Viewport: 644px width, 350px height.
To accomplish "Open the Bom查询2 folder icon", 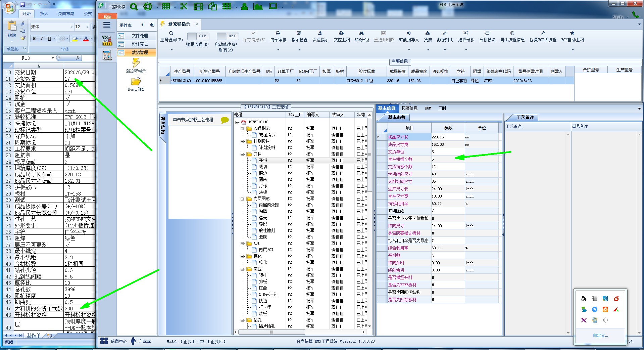I will tap(136, 82).
